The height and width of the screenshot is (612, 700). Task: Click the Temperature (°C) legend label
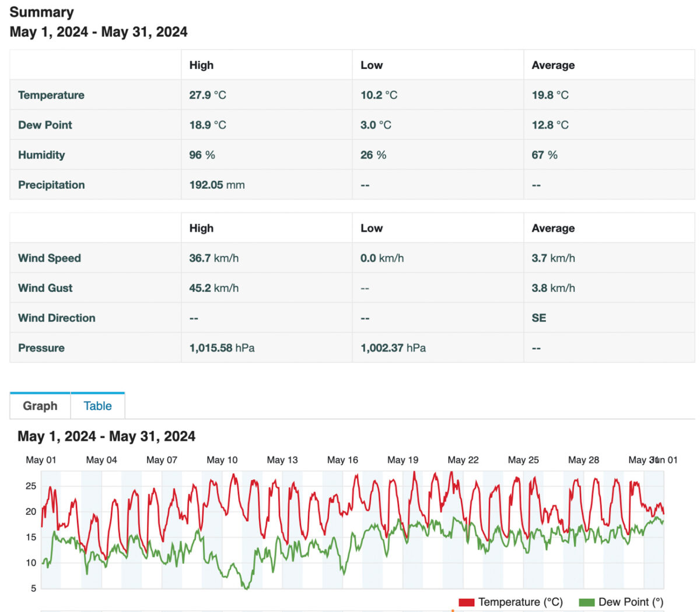[x=520, y=602]
